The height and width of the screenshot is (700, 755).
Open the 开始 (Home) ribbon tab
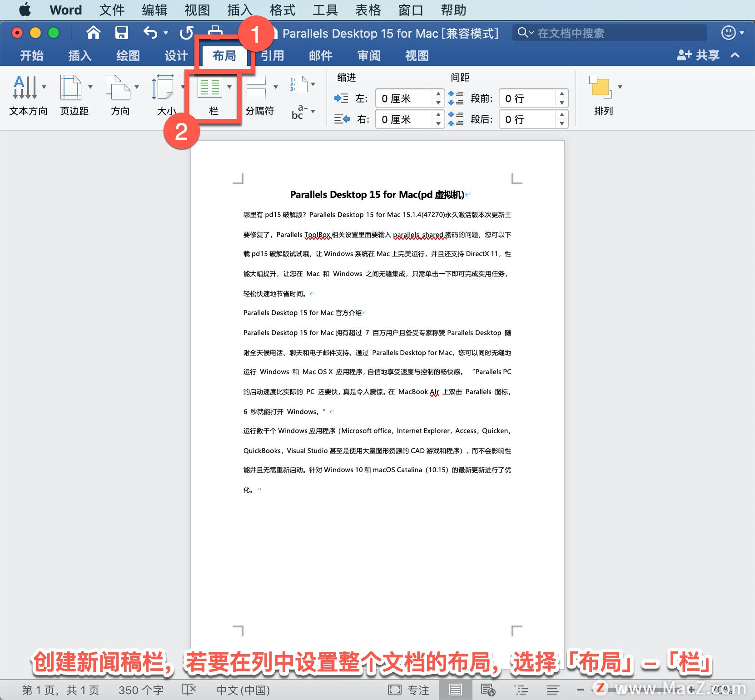[x=31, y=56]
